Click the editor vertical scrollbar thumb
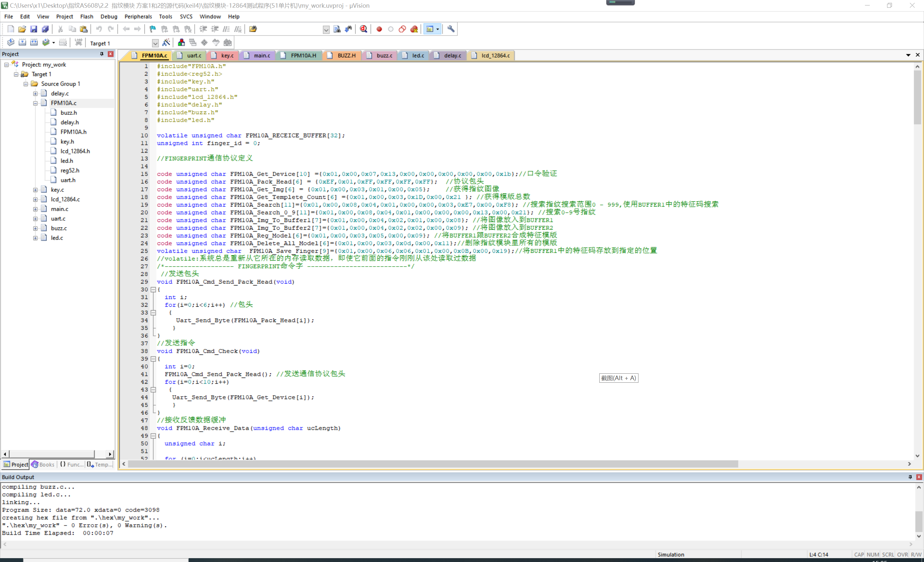The image size is (924, 562). pyautogui.click(x=917, y=97)
